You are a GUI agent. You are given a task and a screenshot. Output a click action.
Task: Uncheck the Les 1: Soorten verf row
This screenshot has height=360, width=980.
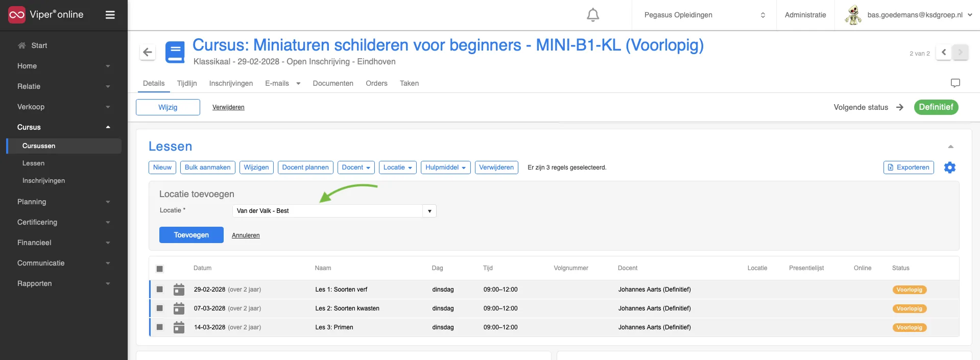click(x=160, y=290)
